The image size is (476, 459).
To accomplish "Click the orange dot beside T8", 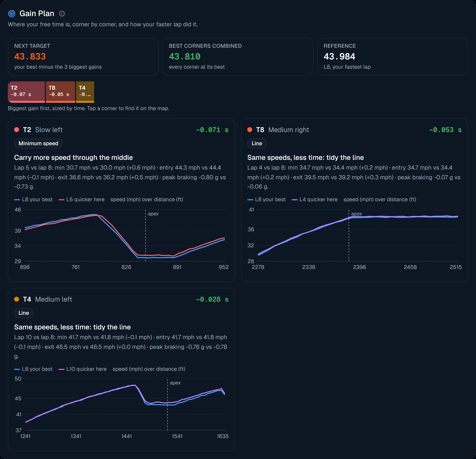I will tap(250, 130).
